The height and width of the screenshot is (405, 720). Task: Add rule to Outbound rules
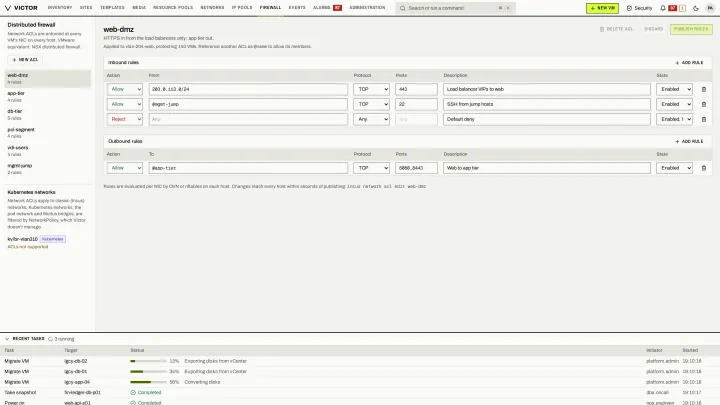(x=689, y=141)
